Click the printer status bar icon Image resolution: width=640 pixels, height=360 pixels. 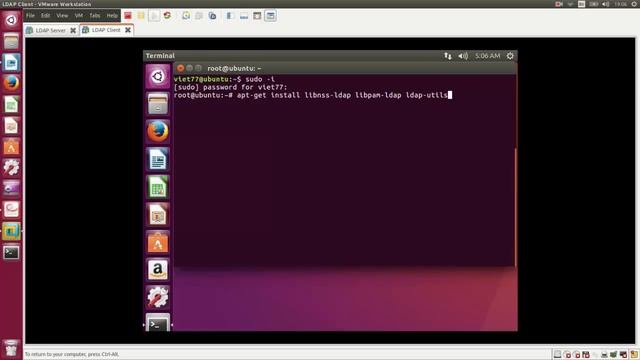coord(604,354)
